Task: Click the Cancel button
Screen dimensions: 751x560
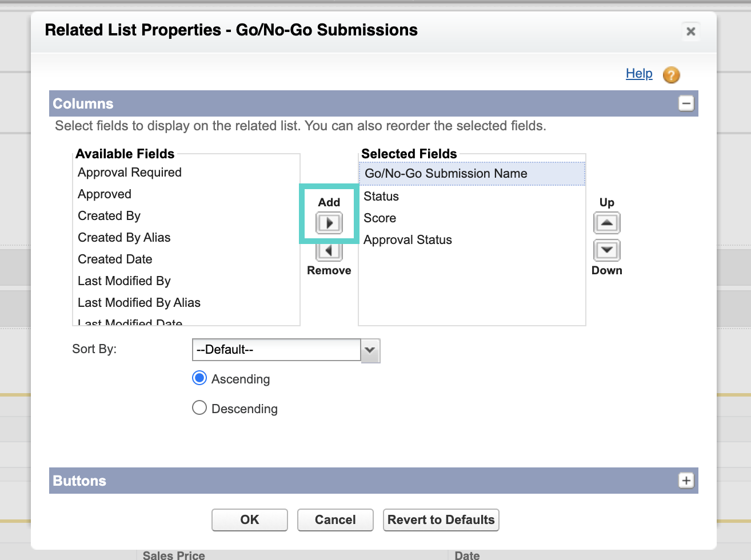Action: (x=335, y=520)
